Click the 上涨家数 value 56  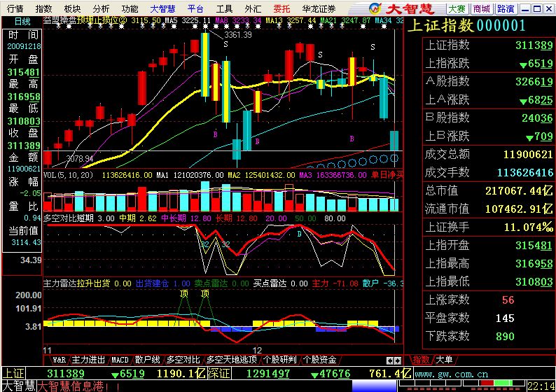point(508,300)
